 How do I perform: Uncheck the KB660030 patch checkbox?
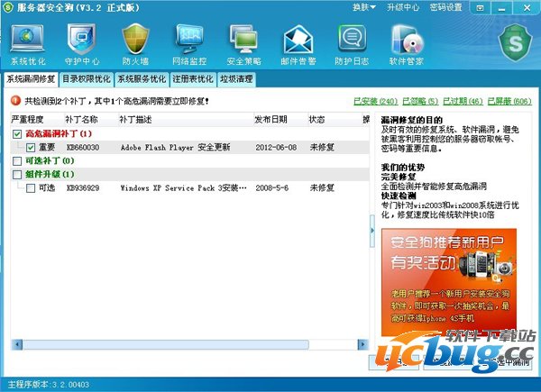[31, 147]
